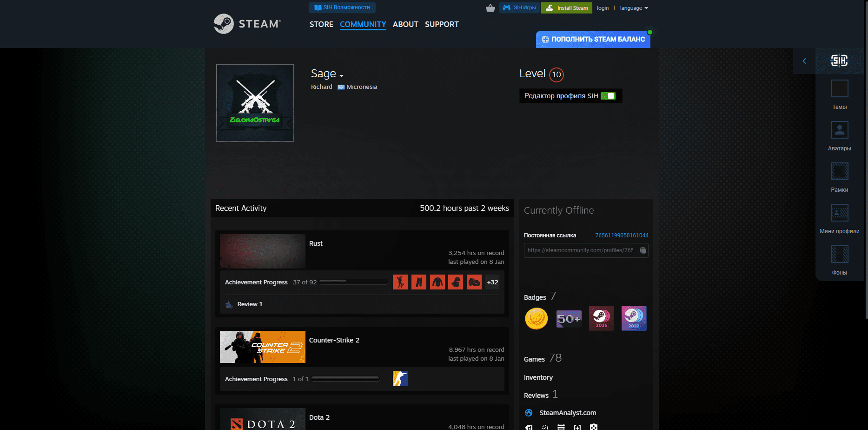This screenshot has height=430, width=868.
Task: Open the Фоны section in SIH sidebar
Action: click(x=839, y=259)
